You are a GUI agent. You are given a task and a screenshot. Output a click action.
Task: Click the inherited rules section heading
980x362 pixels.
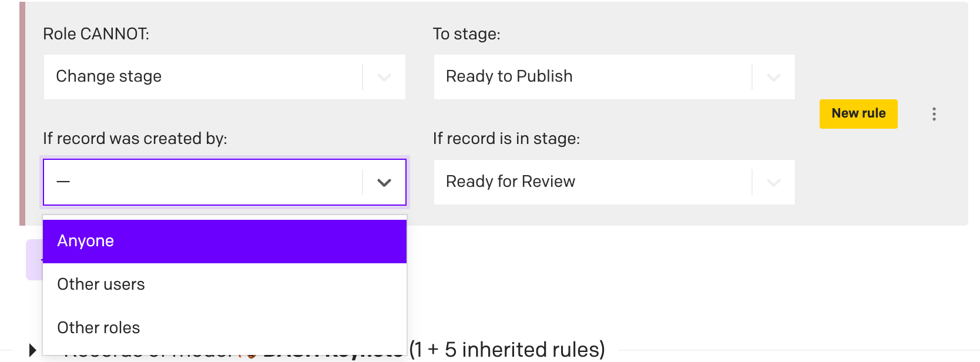click(x=506, y=350)
